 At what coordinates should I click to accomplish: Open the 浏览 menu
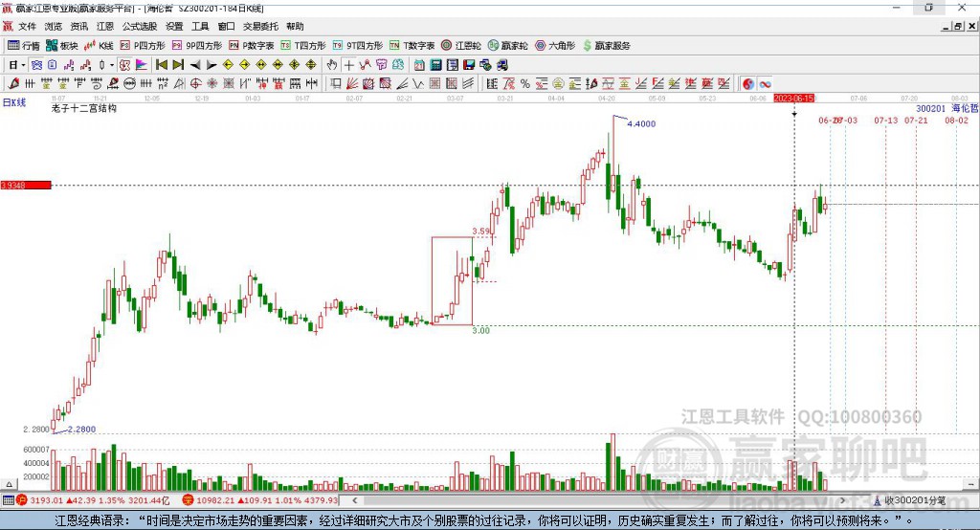pyautogui.click(x=54, y=26)
